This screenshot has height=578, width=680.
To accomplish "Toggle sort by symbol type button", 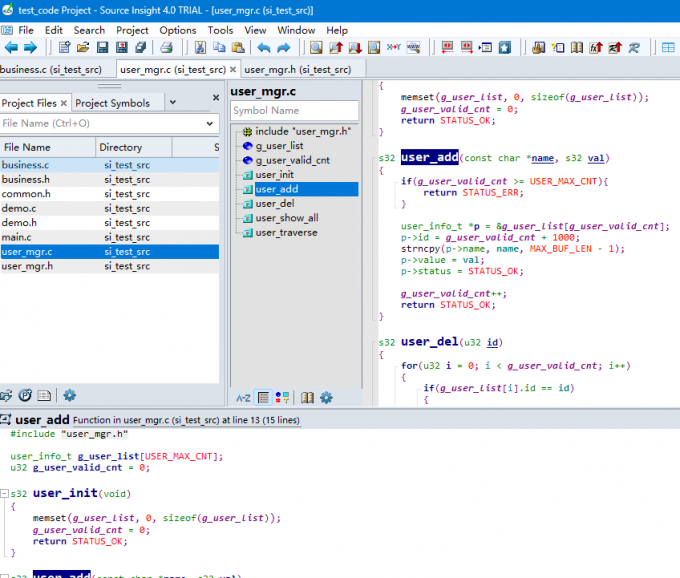I will point(282,398).
